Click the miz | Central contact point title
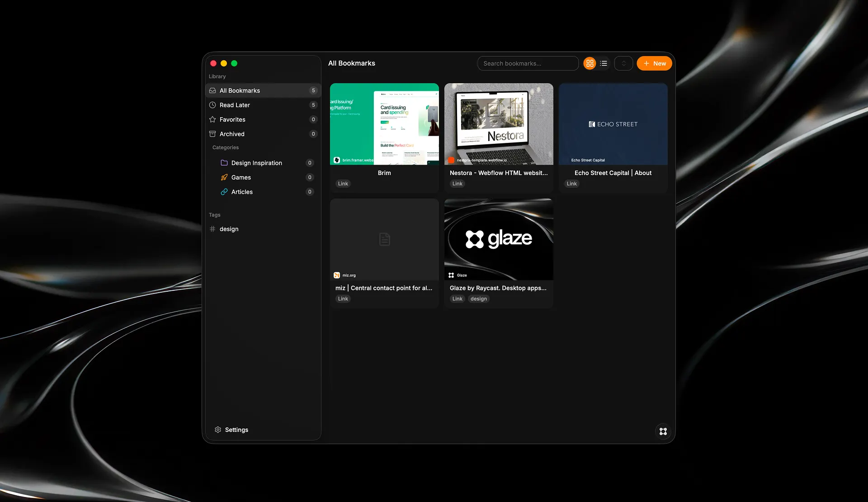Viewport: 868px width, 502px height. pyautogui.click(x=384, y=288)
